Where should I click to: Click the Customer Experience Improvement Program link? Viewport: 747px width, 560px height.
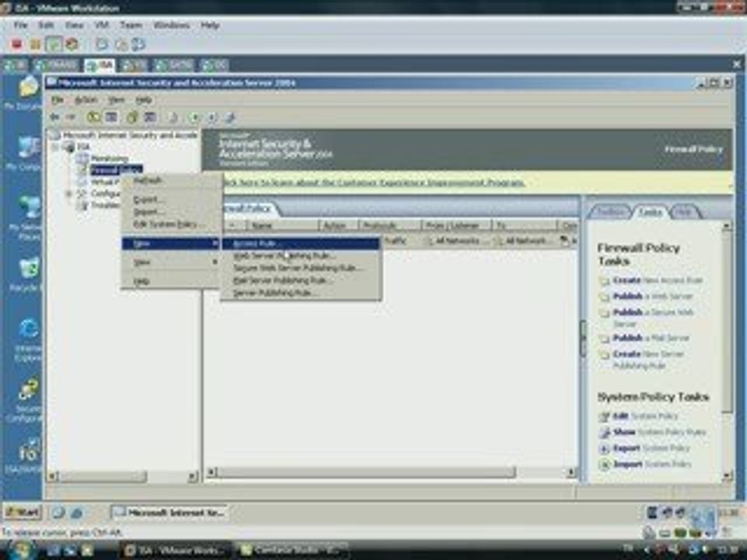click(373, 183)
